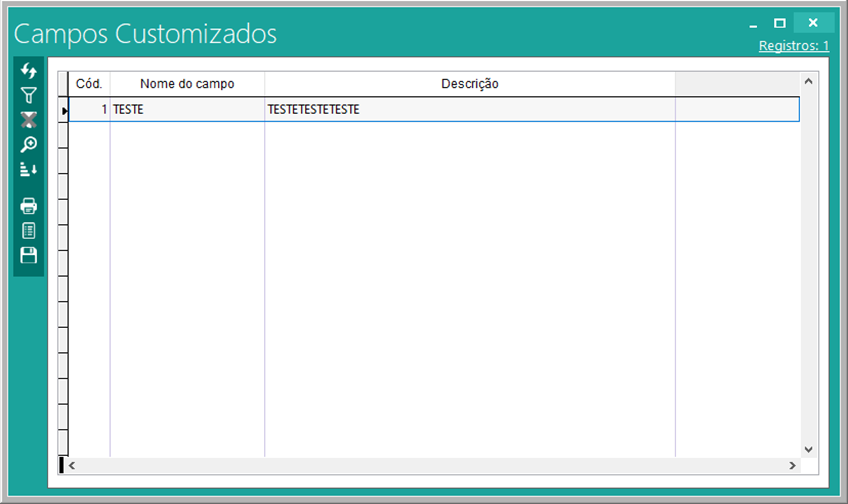Open the filter funnel tool
This screenshot has width=848, height=504.
pyautogui.click(x=29, y=96)
